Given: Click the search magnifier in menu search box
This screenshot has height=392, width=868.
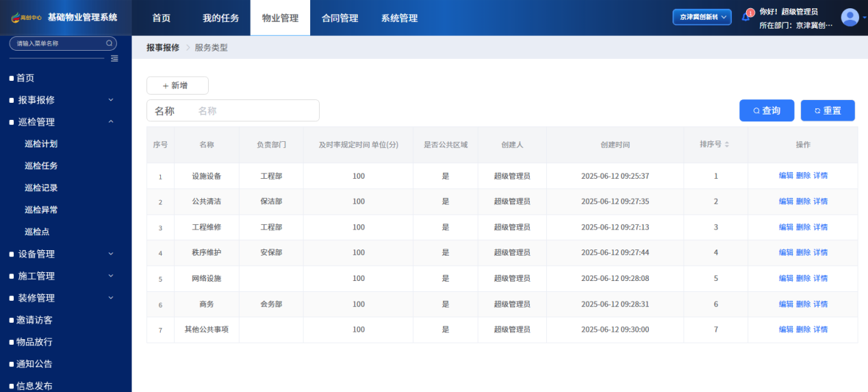Looking at the screenshot, I should (109, 43).
